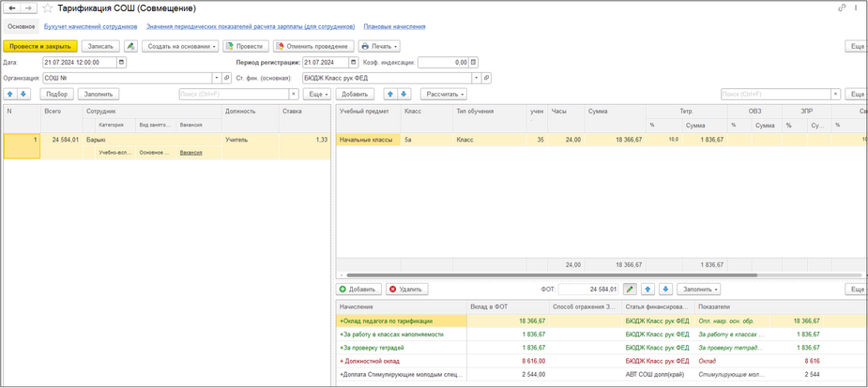Clear the employee table search field

click(294, 94)
